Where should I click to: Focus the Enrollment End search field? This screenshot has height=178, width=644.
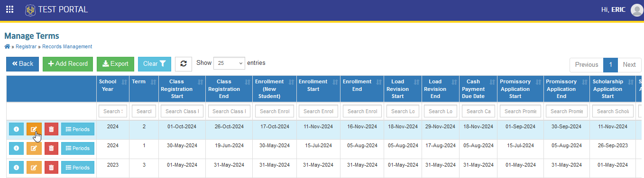coord(362,111)
